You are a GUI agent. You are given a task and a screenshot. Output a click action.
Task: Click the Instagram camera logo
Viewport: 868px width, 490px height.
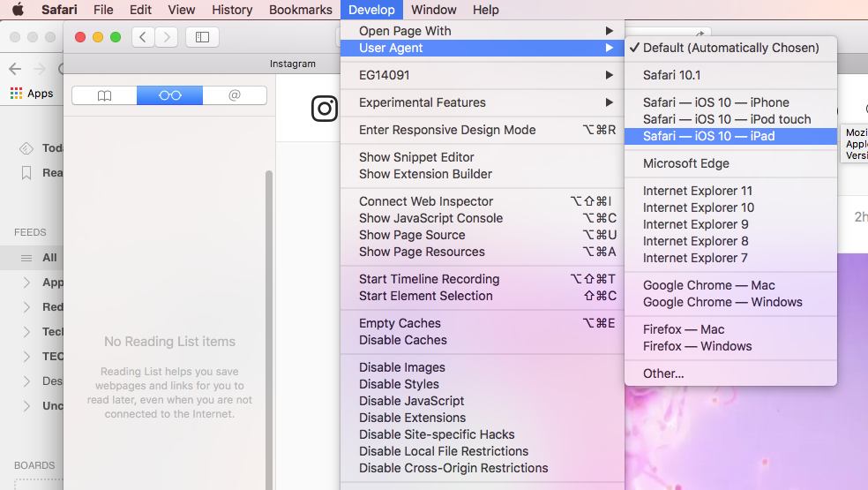(x=325, y=108)
